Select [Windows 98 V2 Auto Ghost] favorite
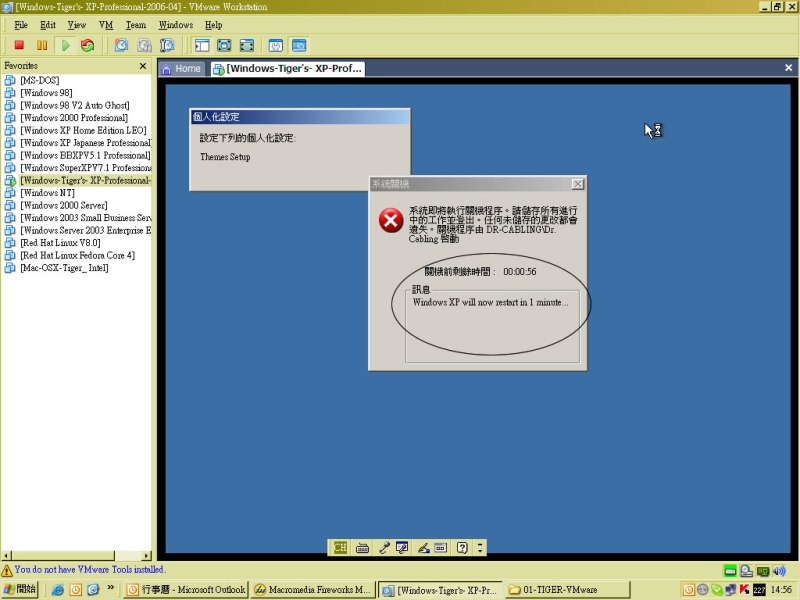Viewport: 800px width, 600px height. point(74,105)
